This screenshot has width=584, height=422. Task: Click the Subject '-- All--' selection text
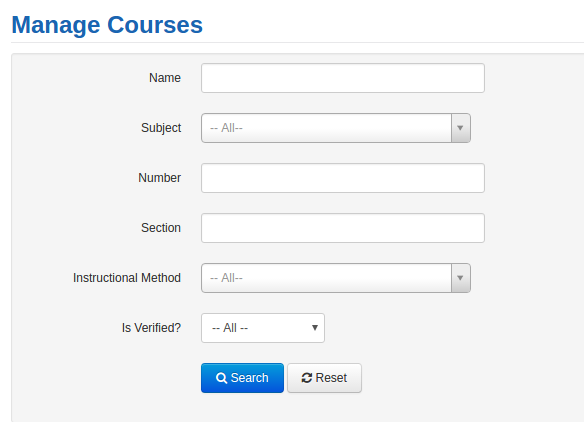pos(226,128)
